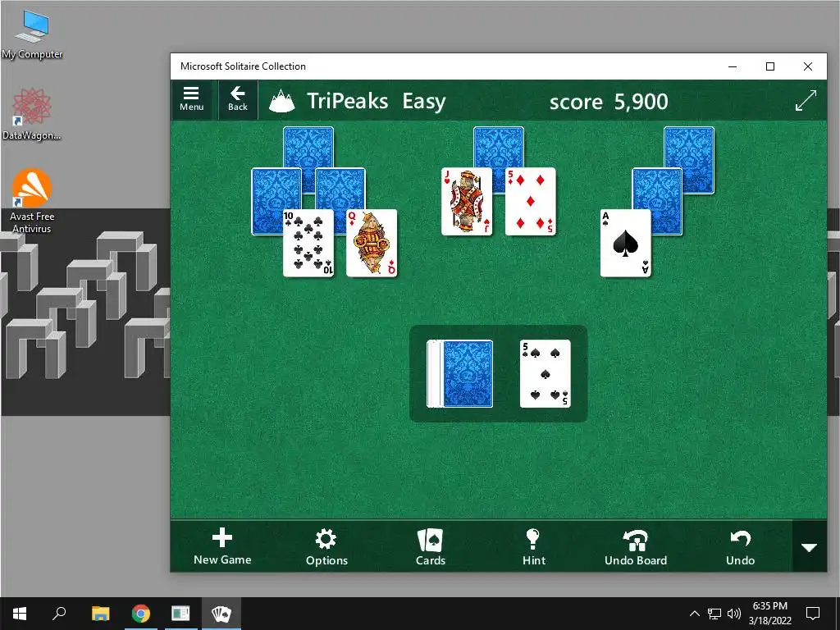Open taskbar search magnifier
This screenshot has height=630, width=840.
[x=59, y=614]
